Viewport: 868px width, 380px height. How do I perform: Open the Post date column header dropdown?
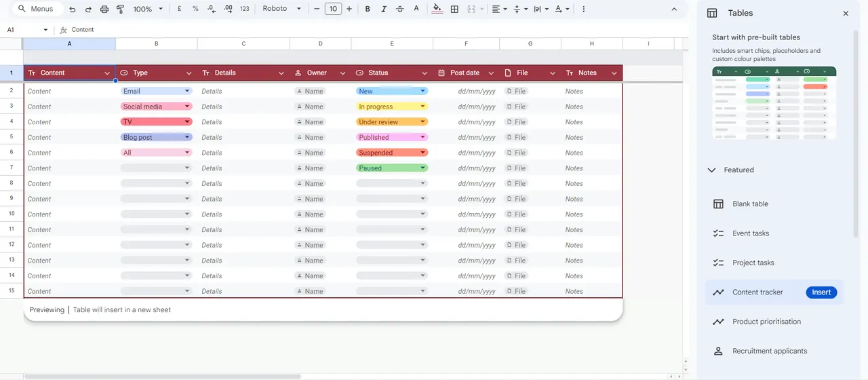[491, 73]
